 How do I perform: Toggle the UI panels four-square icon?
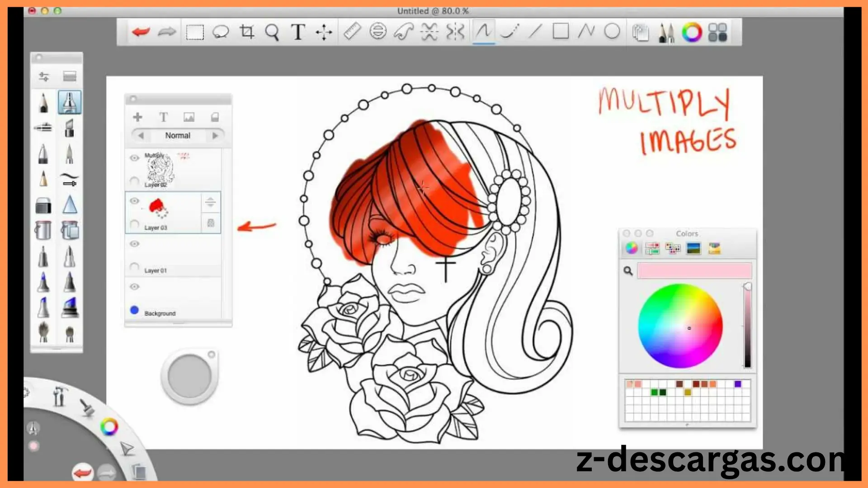(x=717, y=33)
